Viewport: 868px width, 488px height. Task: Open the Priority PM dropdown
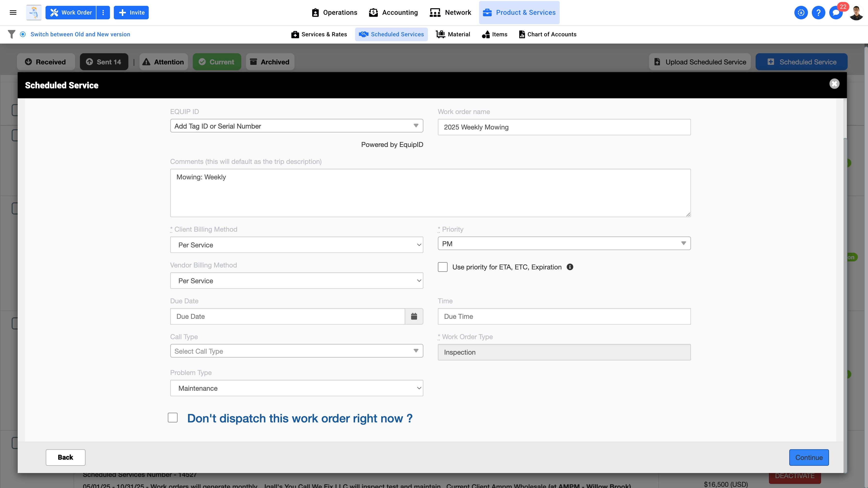point(564,244)
